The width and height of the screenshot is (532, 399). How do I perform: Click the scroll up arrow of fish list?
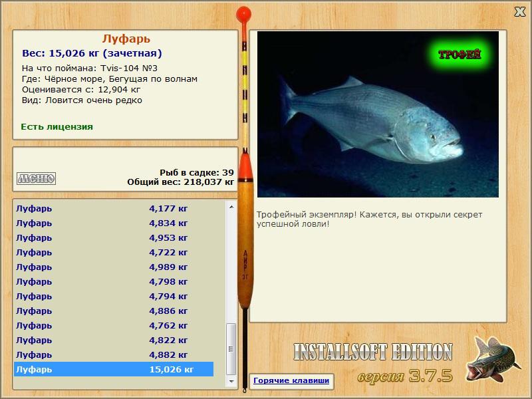(x=231, y=207)
